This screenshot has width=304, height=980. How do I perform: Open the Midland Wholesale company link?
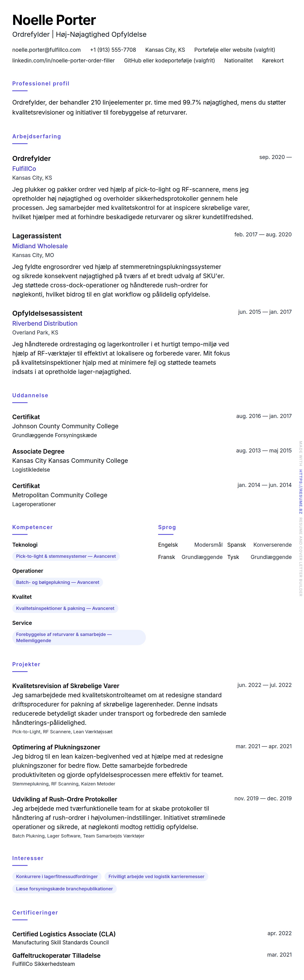[x=40, y=246]
